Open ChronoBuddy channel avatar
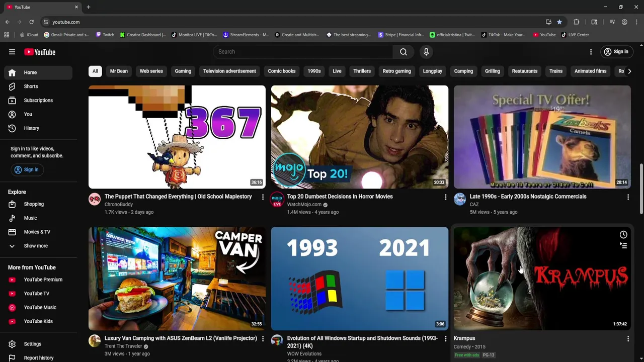This screenshot has height=362, width=644. (95, 199)
